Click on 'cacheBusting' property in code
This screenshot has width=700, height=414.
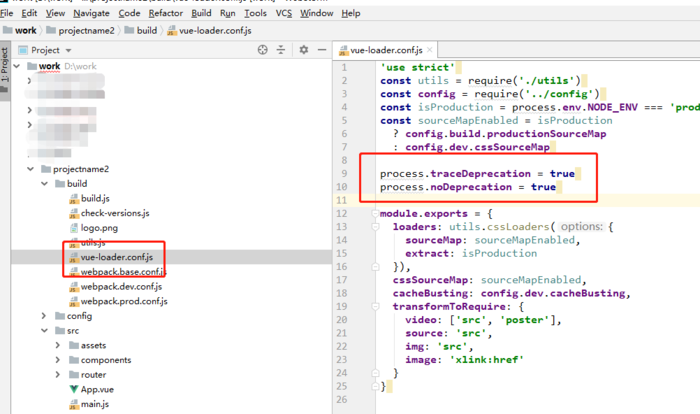pyautogui.click(x=431, y=293)
